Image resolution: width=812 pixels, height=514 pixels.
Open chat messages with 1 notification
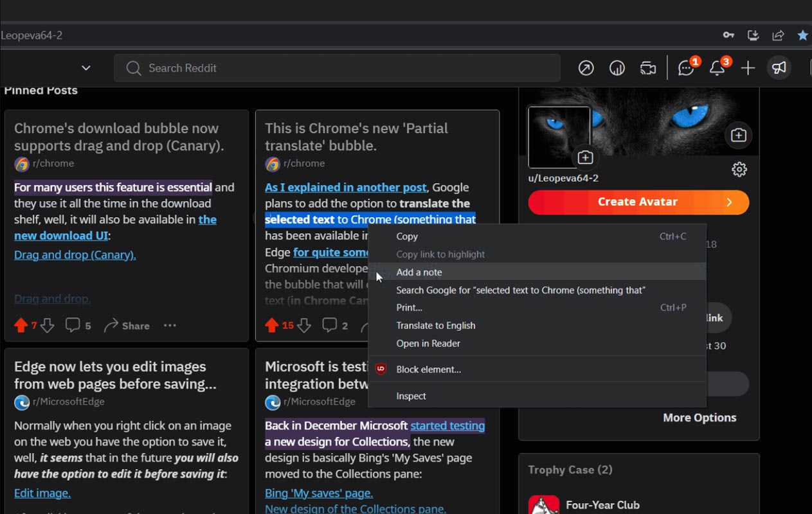tap(687, 67)
